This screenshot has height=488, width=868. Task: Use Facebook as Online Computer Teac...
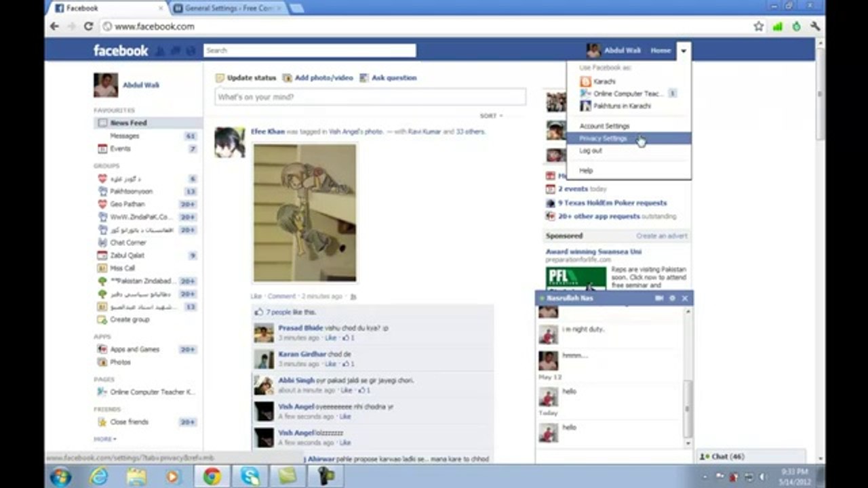coord(629,94)
